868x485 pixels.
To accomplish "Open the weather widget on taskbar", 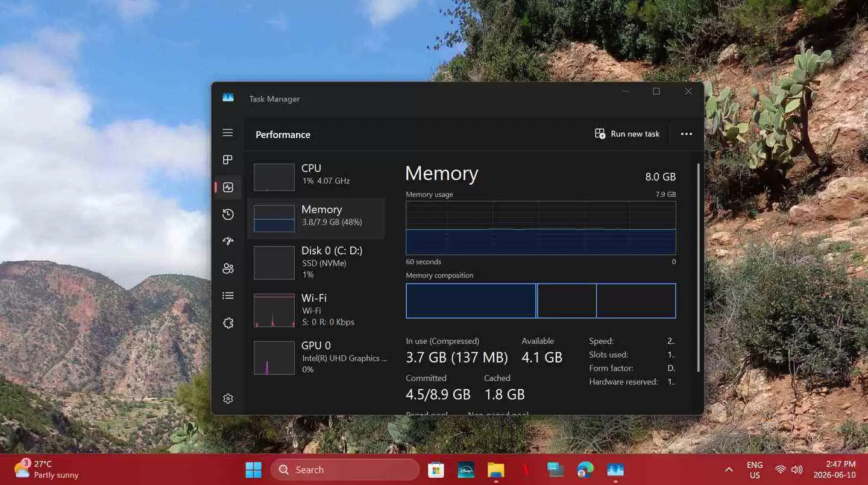I will pyautogui.click(x=46, y=469).
